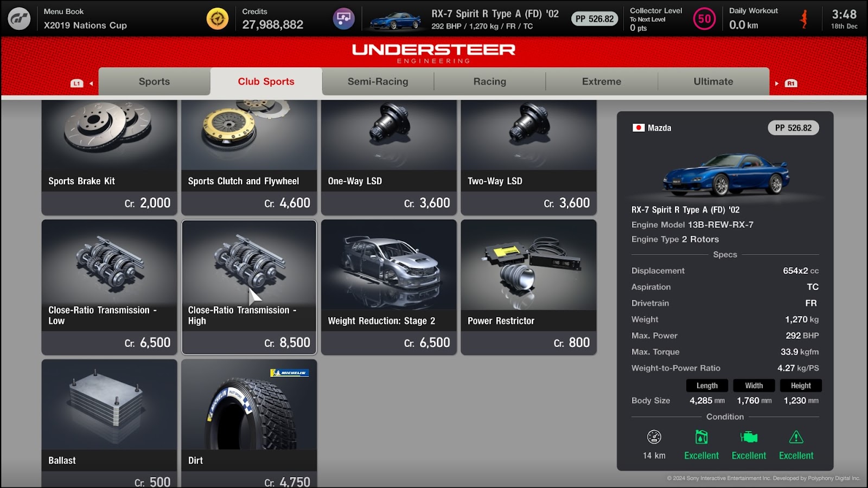Select Close-Ratio Transmission - High part
This screenshot has height=488, width=868.
point(249,287)
